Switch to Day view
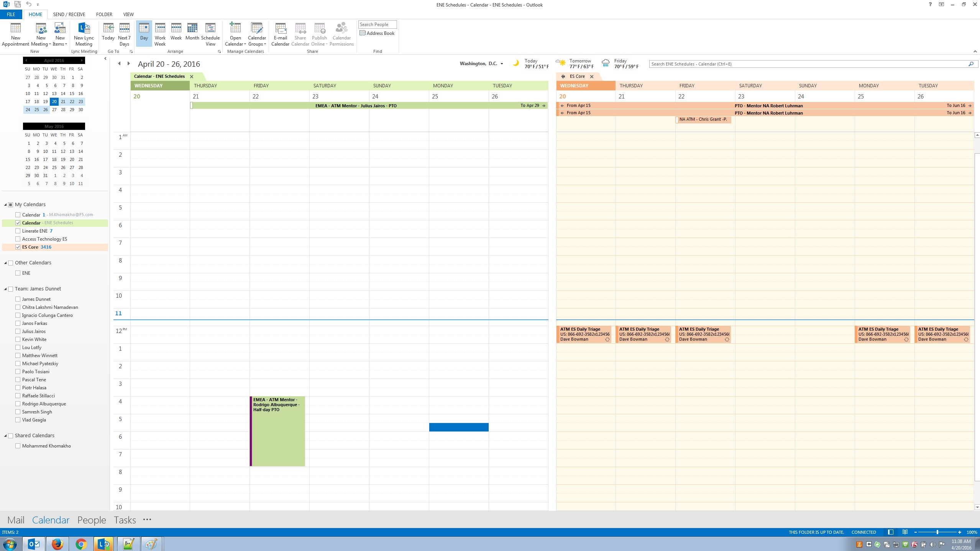The width and height of the screenshot is (980, 551). tap(144, 33)
